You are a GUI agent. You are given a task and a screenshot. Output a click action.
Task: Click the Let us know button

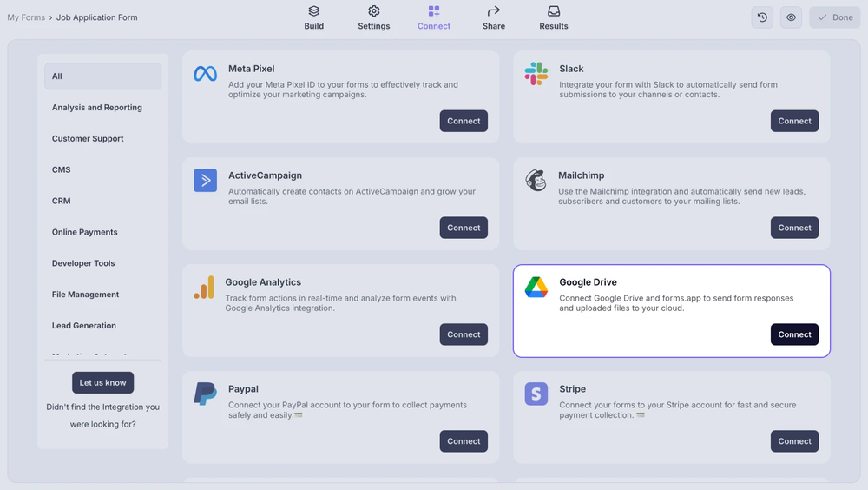(103, 382)
